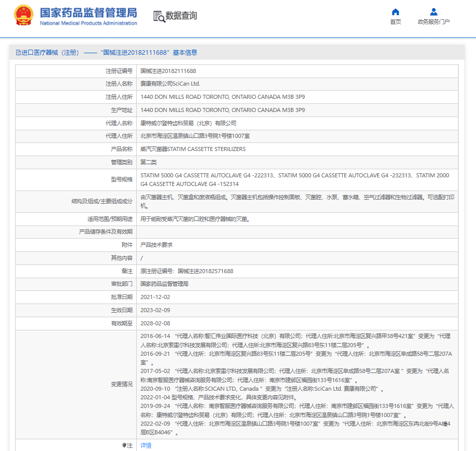Click the 批准日期 label
The image size is (476, 451).
coord(122,297)
